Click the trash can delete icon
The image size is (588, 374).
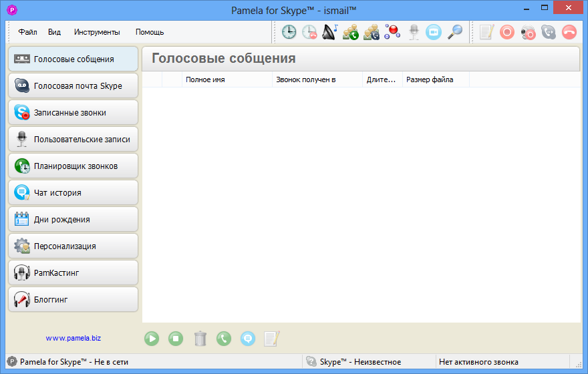[x=200, y=339]
